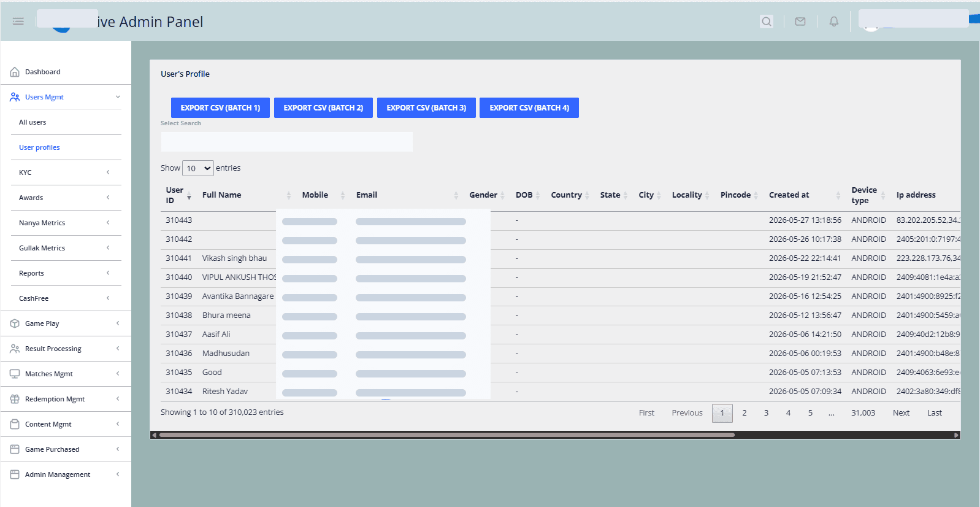Expand the Awards submenu chevron
The height and width of the screenshot is (507, 980).
tap(108, 198)
